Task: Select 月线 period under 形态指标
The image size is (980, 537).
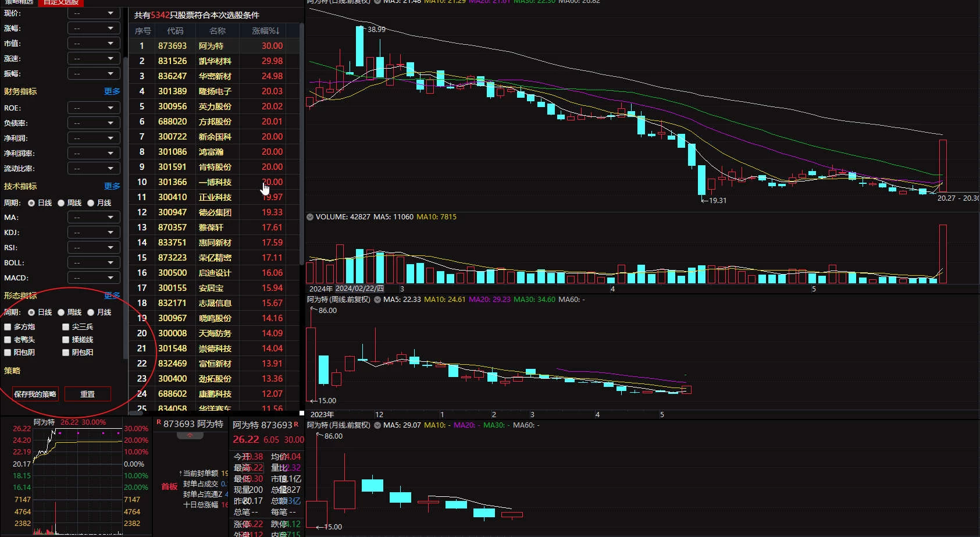Action: coord(91,312)
